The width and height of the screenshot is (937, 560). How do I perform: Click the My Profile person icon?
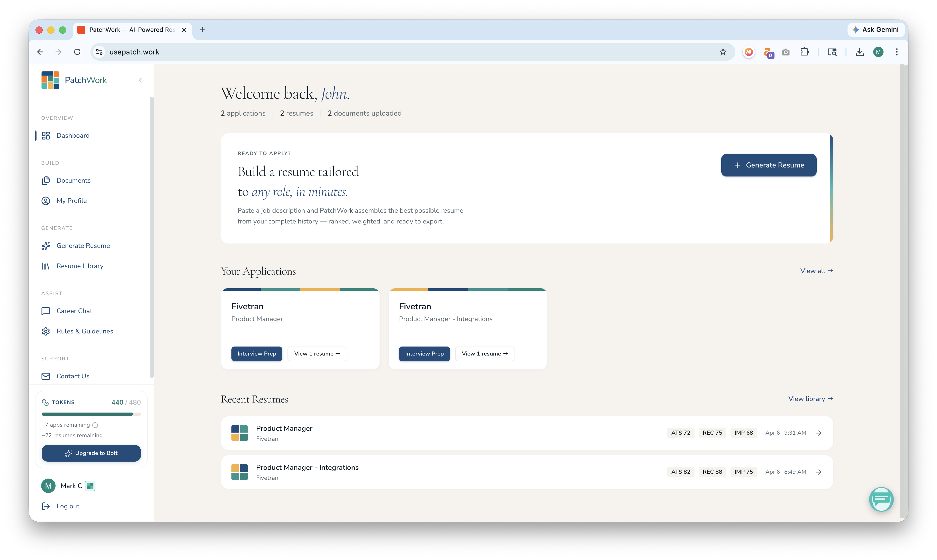pos(46,201)
